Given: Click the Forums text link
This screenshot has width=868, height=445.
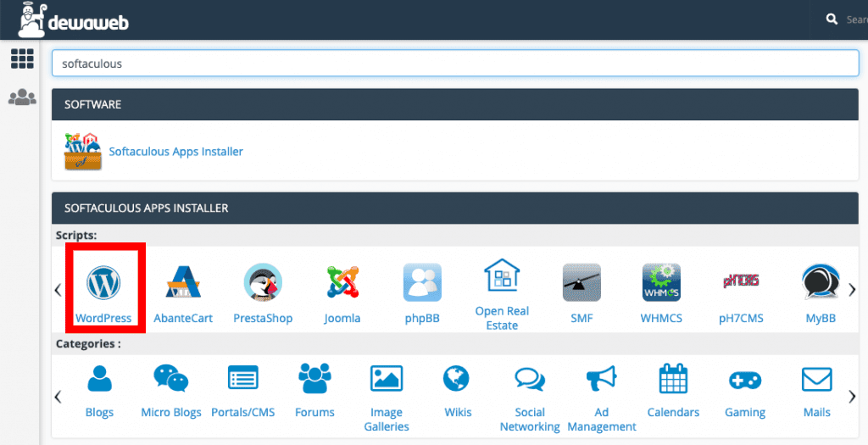Looking at the screenshot, I should [x=314, y=412].
